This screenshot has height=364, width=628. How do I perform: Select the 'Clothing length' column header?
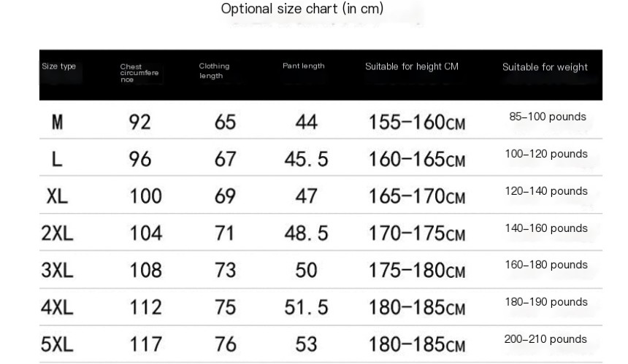coord(214,71)
